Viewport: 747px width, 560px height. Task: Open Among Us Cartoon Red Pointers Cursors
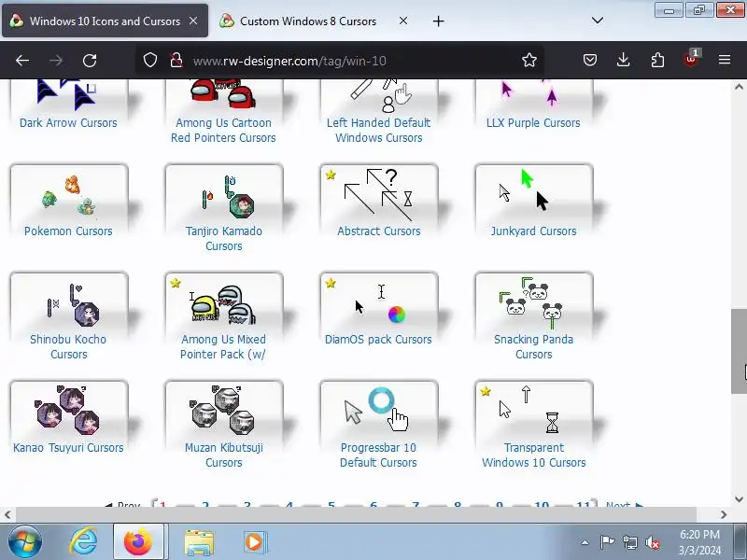pyautogui.click(x=223, y=130)
